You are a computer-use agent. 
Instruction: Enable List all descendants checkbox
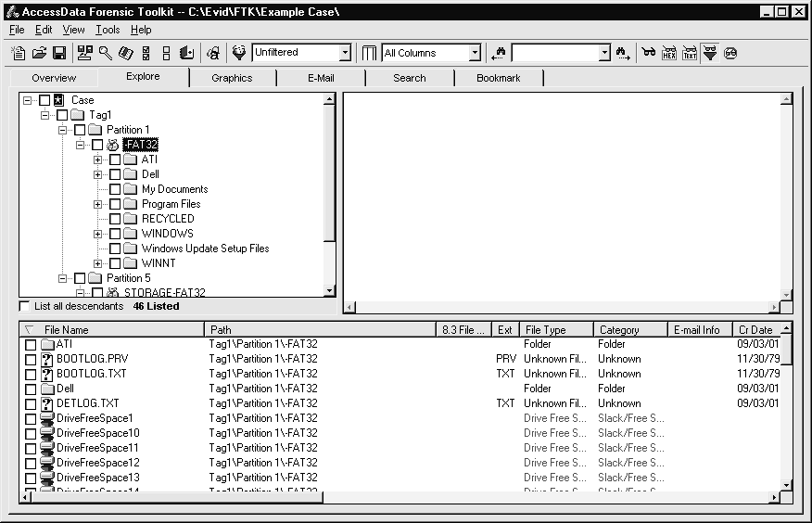click(24, 306)
